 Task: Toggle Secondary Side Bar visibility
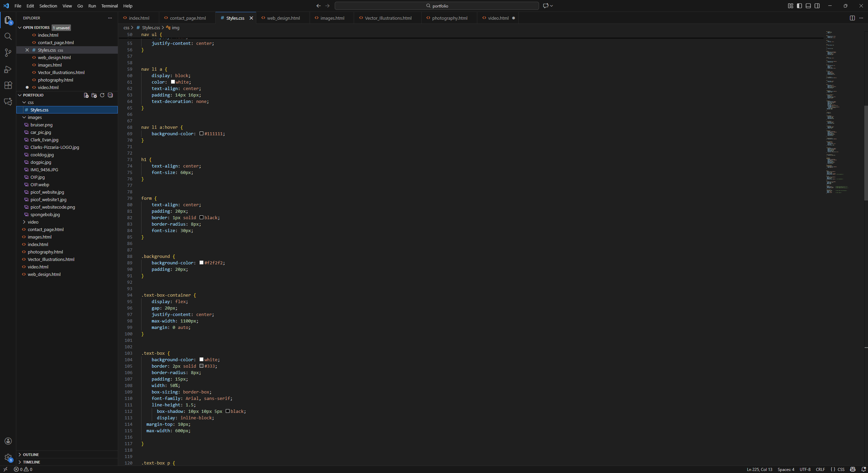click(817, 6)
